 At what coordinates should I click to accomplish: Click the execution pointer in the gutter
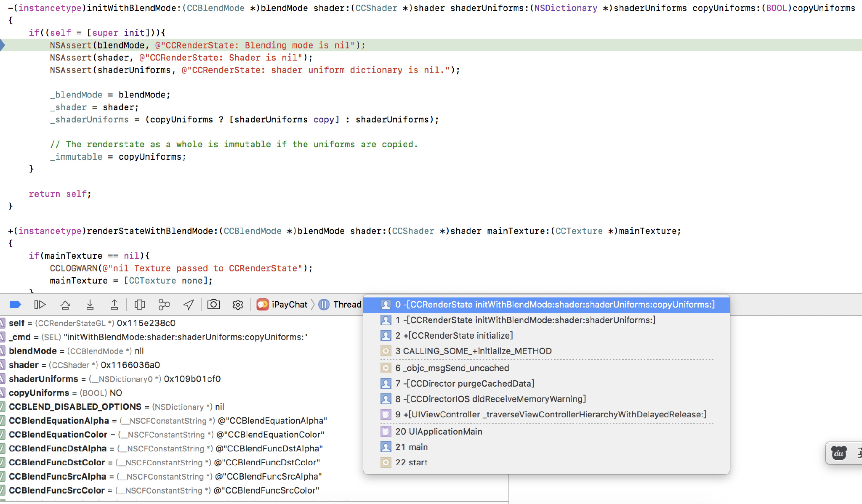3,45
